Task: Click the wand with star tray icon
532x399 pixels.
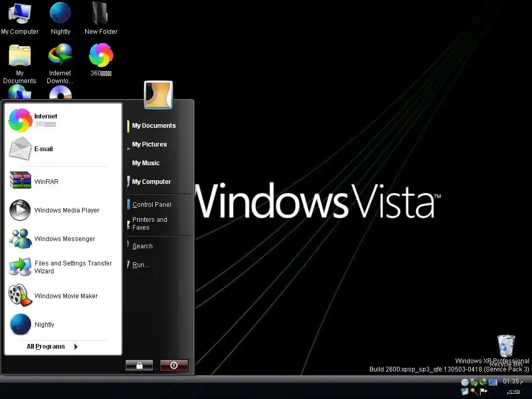Action: tap(474, 391)
